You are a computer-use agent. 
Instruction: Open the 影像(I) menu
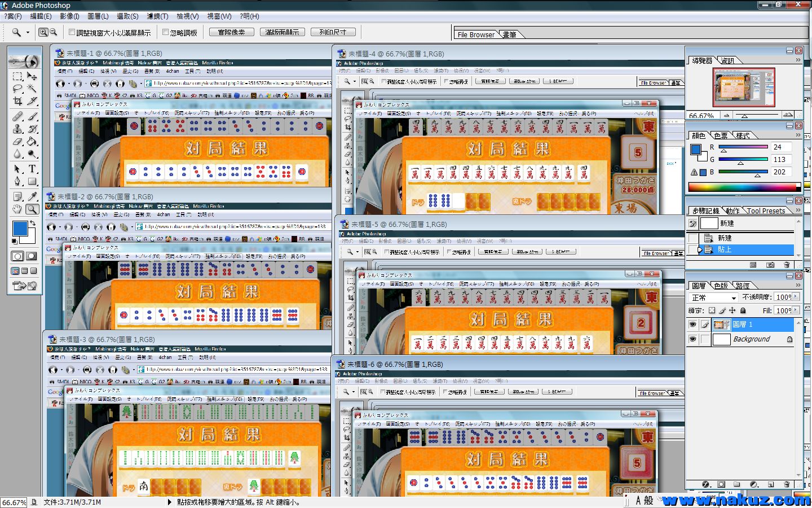[x=69, y=16]
